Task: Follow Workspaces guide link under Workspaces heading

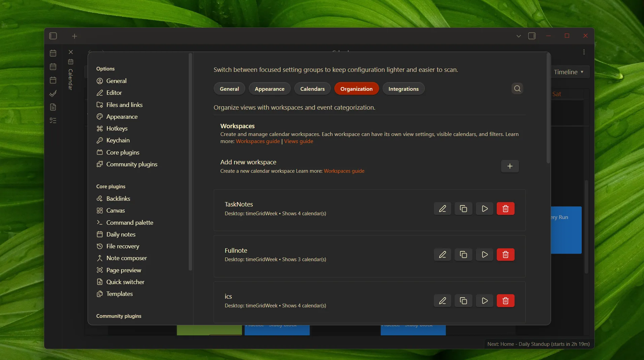Action: click(258, 141)
